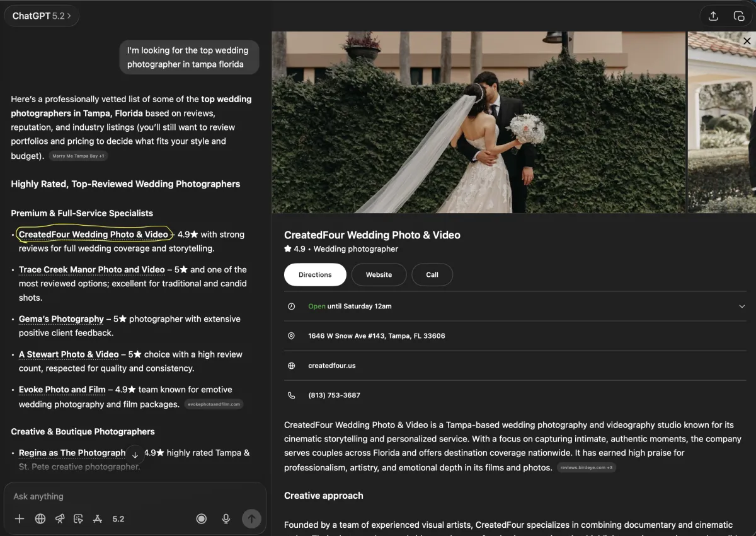756x536 pixels.
Task: Open Trace Creek Manor Photo and Video link
Action: (92, 269)
